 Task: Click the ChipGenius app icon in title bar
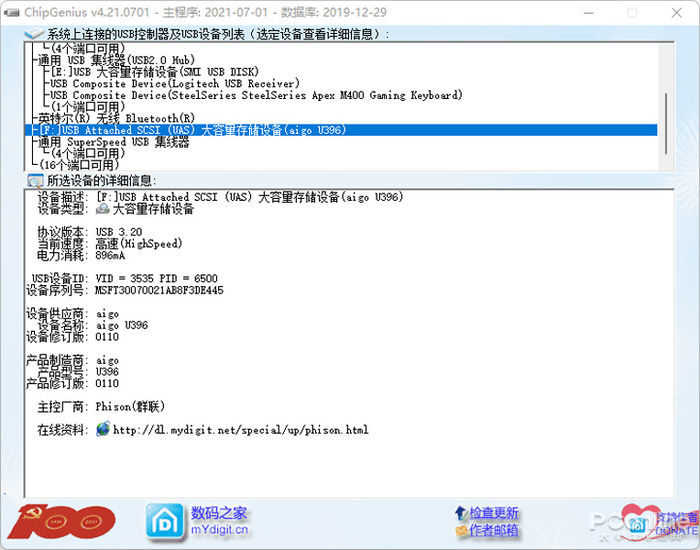click(11, 12)
